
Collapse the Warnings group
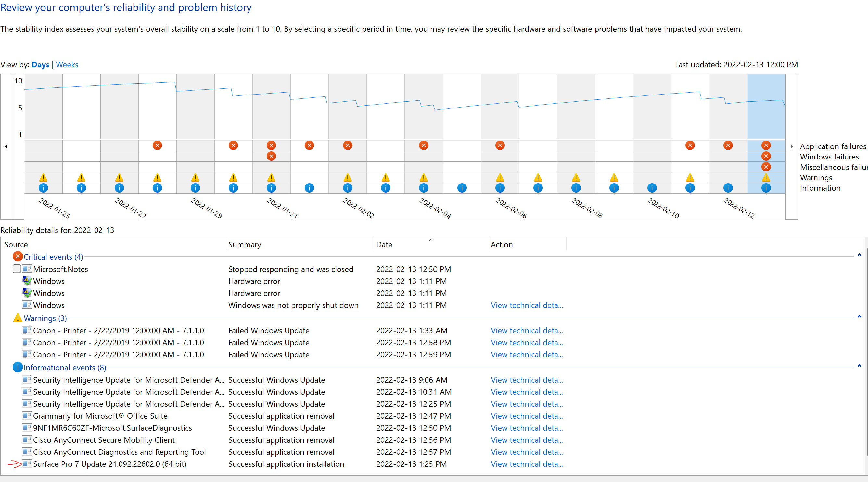(859, 317)
